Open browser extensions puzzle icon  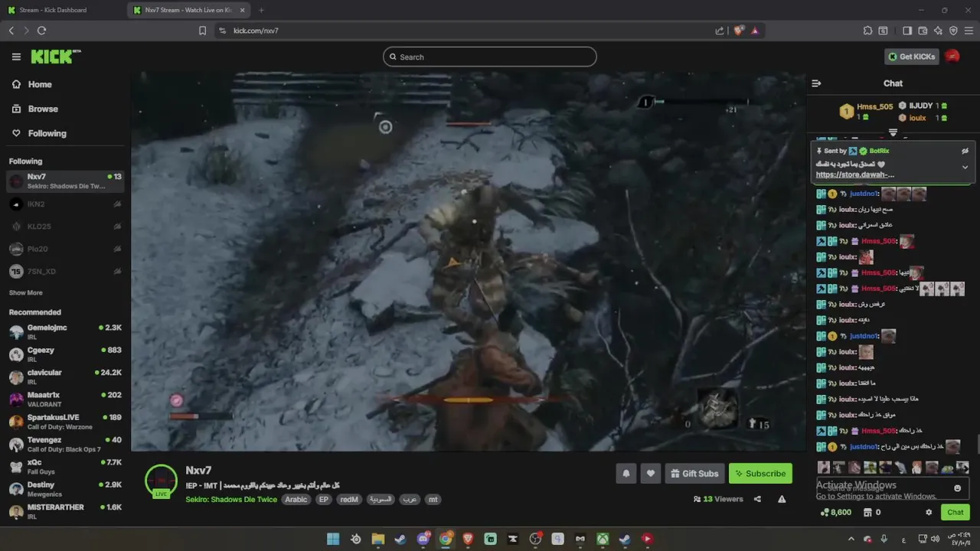pyautogui.click(x=867, y=31)
